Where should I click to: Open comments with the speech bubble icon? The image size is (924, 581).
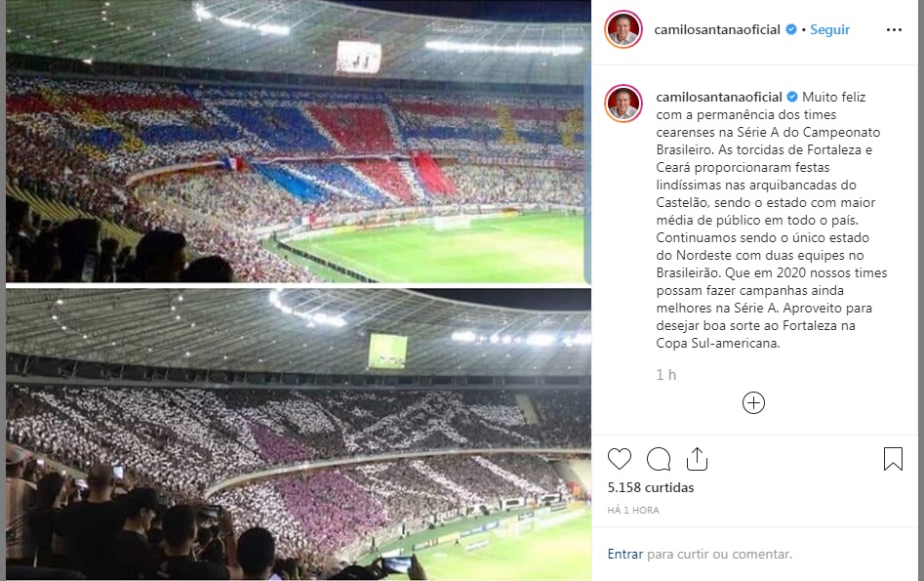[659, 459]
